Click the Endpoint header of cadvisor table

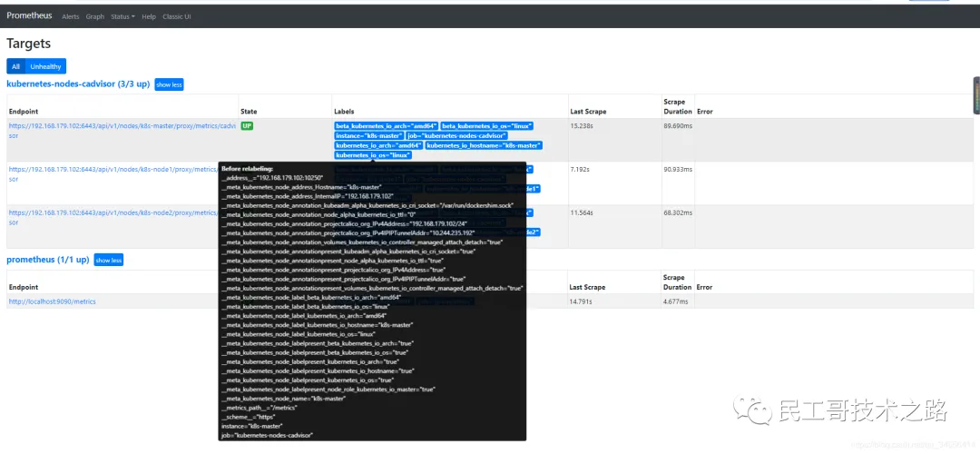click(23, 112)
